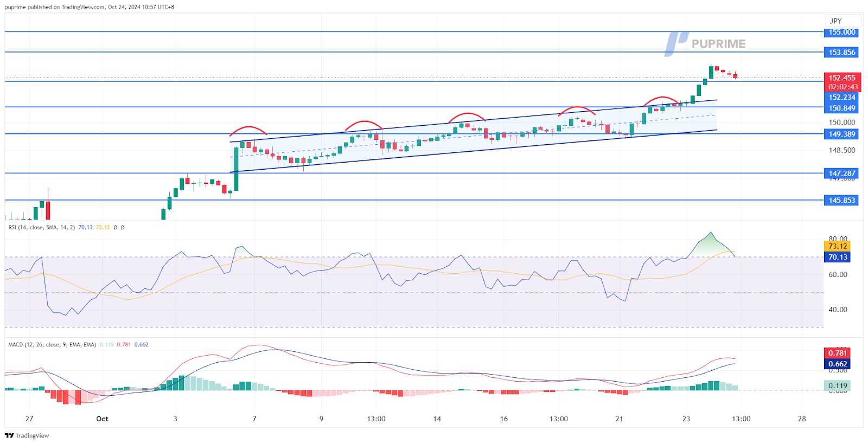
Task: Click the 3 date on time axis
Action: click(175, 419)
